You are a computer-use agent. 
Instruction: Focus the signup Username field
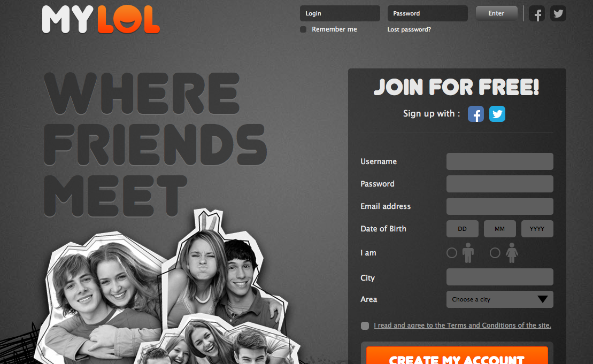pos(499,161)
